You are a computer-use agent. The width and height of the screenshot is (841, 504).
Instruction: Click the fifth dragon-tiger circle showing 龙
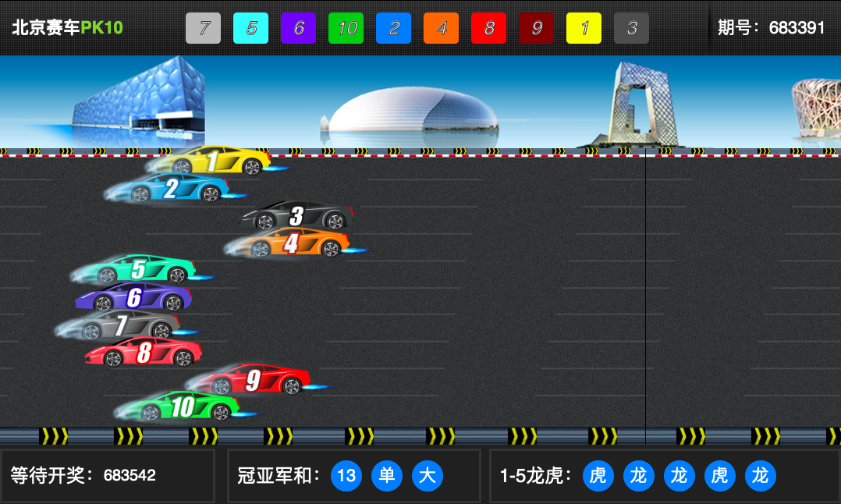761,476
